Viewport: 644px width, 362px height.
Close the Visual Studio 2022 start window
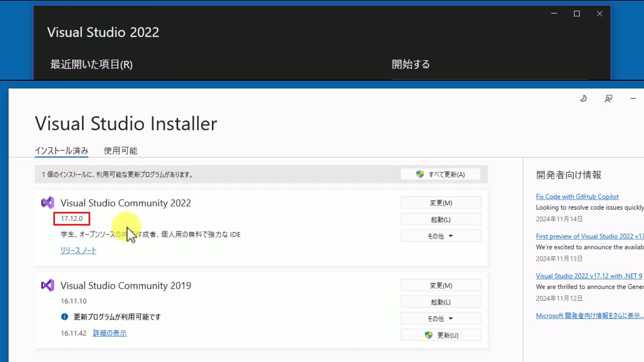tap(600, 14)
